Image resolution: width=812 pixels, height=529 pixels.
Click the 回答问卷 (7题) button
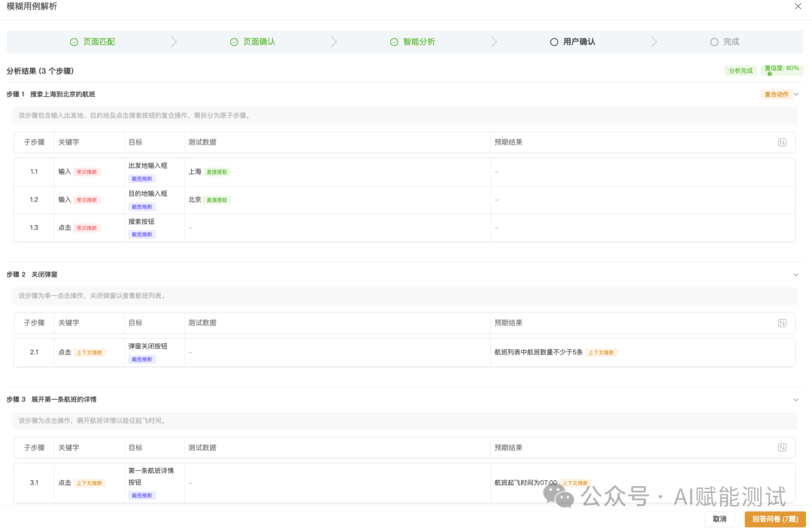(774, 519)
